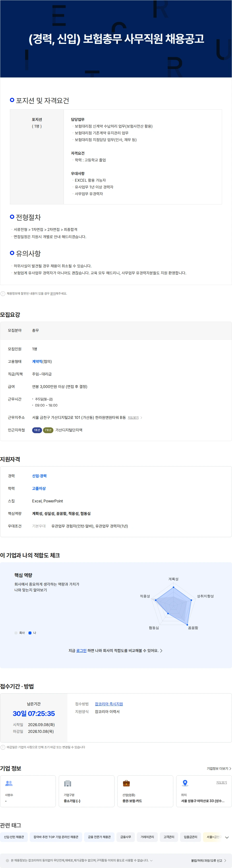The height and width of the screenshot is (868, 232).
Task: Open 기업정보 더보기 link
Action: point(219,769)
